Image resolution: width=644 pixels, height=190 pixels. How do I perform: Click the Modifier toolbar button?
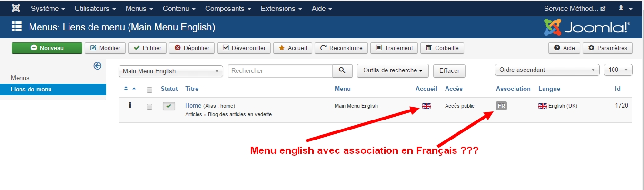pyautogui.click(x=105, y=48)
